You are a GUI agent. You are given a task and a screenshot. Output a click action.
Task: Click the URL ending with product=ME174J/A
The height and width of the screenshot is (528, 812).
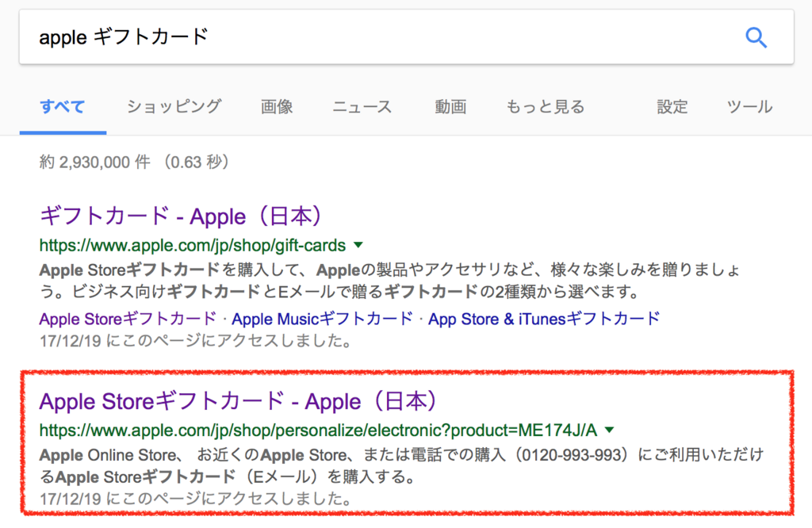click(x=319, y=430)
